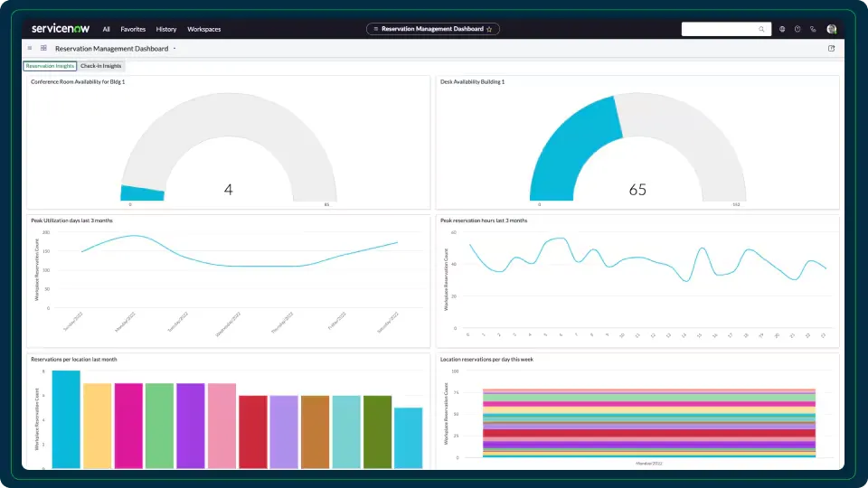This screenshot has width=868, height=488.
Task: Click the stacked bar in weekly reservations chart
Action: click(x=649, y=423)
